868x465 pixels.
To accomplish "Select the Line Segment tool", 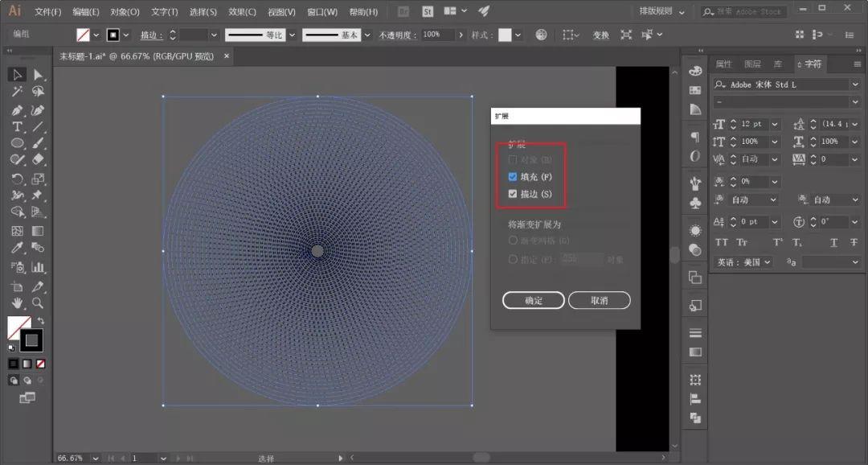I will 38,126.
